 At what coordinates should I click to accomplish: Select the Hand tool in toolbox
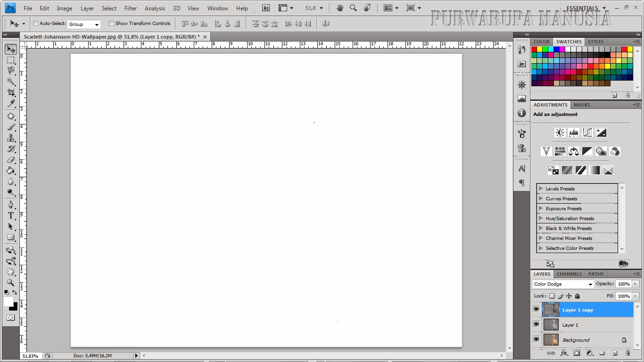coord(10,271)
